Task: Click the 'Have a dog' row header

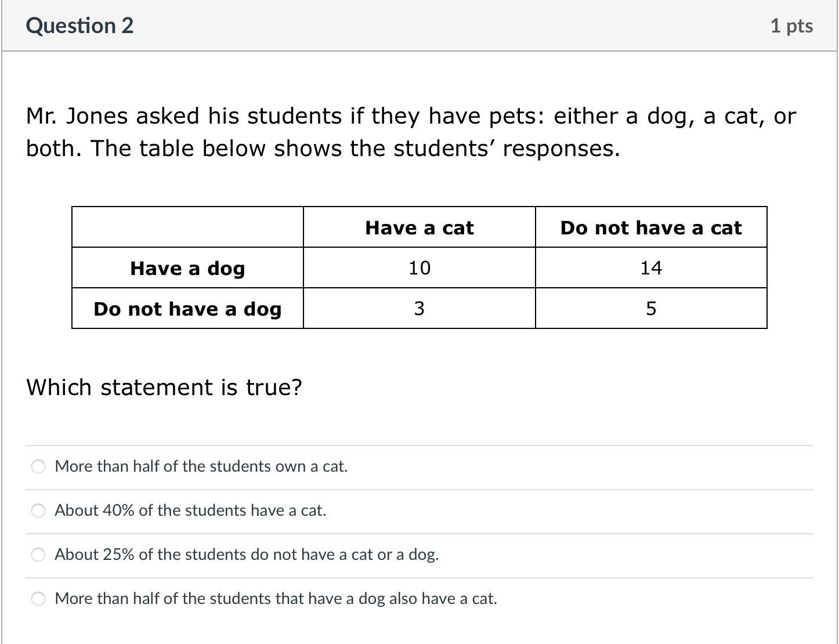Action: [x=187, y=268]
